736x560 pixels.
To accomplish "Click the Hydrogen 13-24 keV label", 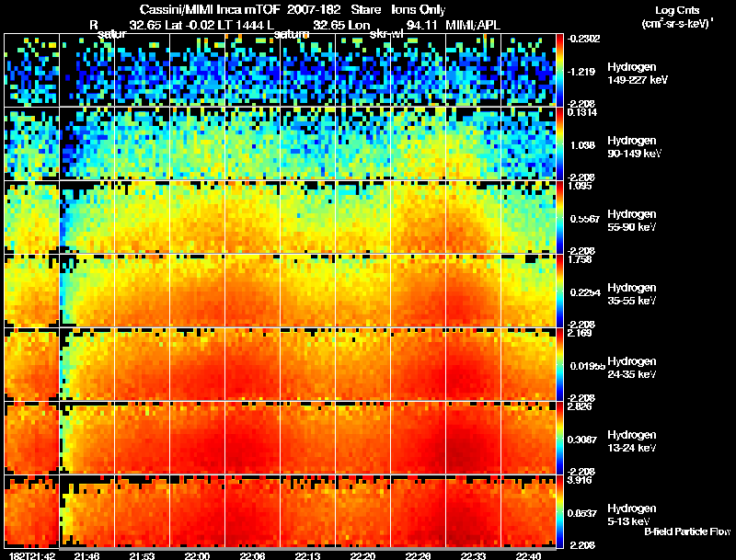I will [x=632, y=441].
